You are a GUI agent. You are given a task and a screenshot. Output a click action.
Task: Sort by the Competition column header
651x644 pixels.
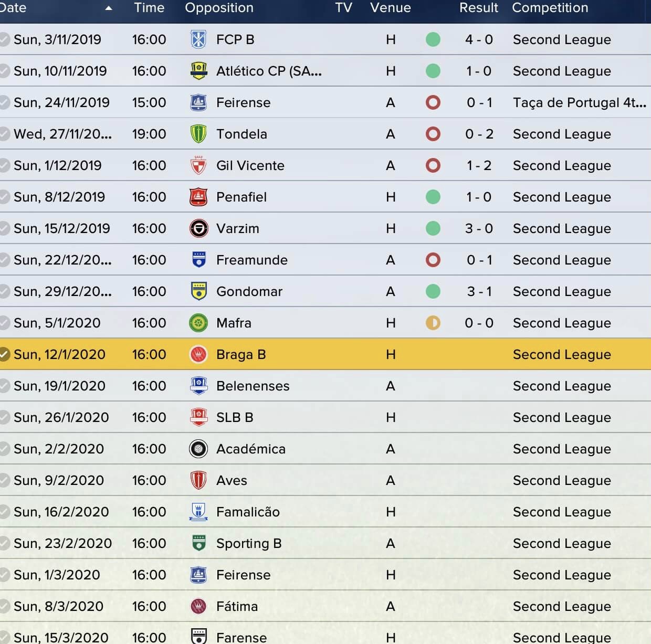pyautogui.click(x=550, y=8)
